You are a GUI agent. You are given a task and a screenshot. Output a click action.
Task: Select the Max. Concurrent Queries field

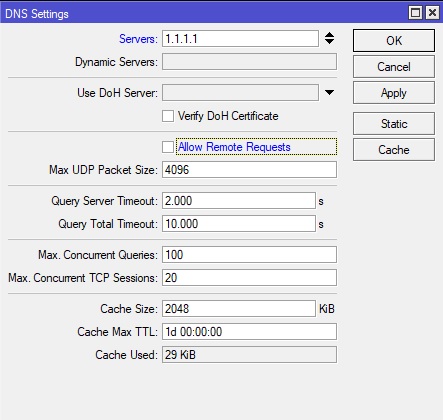[249, 255]
